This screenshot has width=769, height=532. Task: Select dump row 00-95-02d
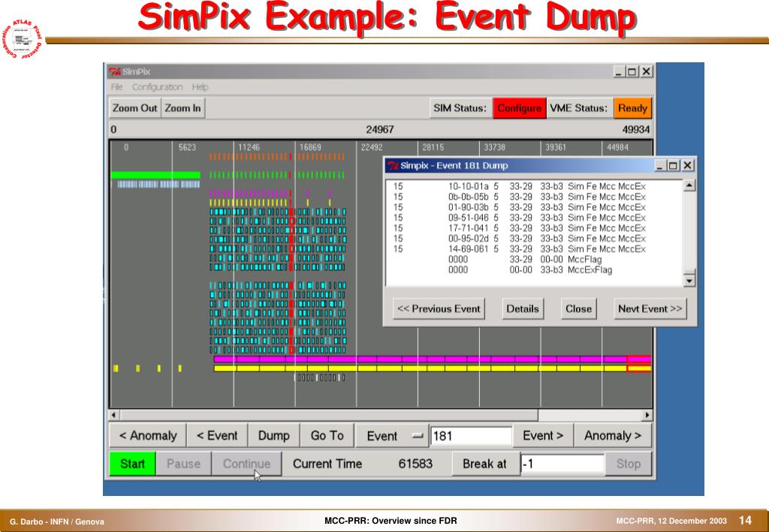tap(520, 238)
